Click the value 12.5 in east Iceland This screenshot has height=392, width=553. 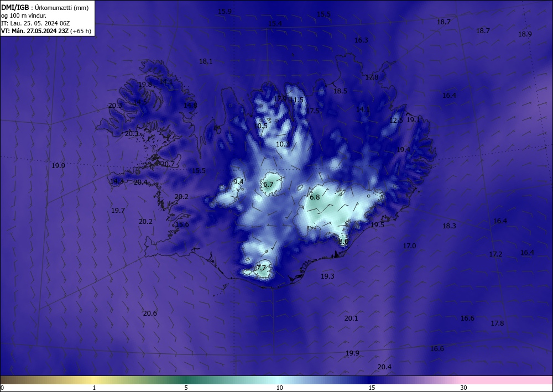click(x=397, y=120)
